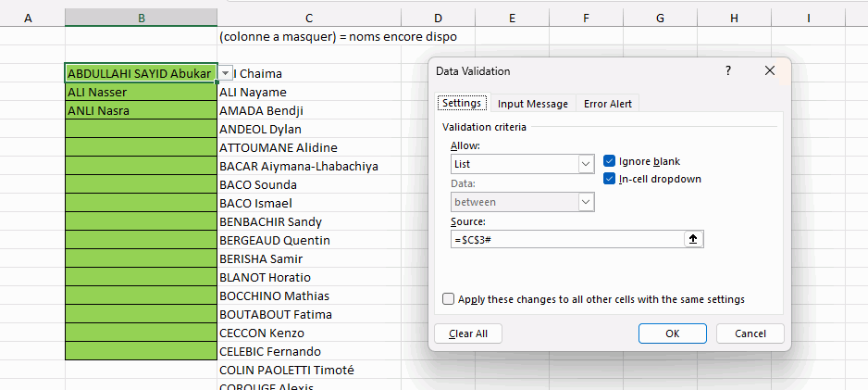Screen dimensions: 868x390
Task: Open the dropdown arrow beside cell B3
Action: pyautogui.click(x=227, y=74)
